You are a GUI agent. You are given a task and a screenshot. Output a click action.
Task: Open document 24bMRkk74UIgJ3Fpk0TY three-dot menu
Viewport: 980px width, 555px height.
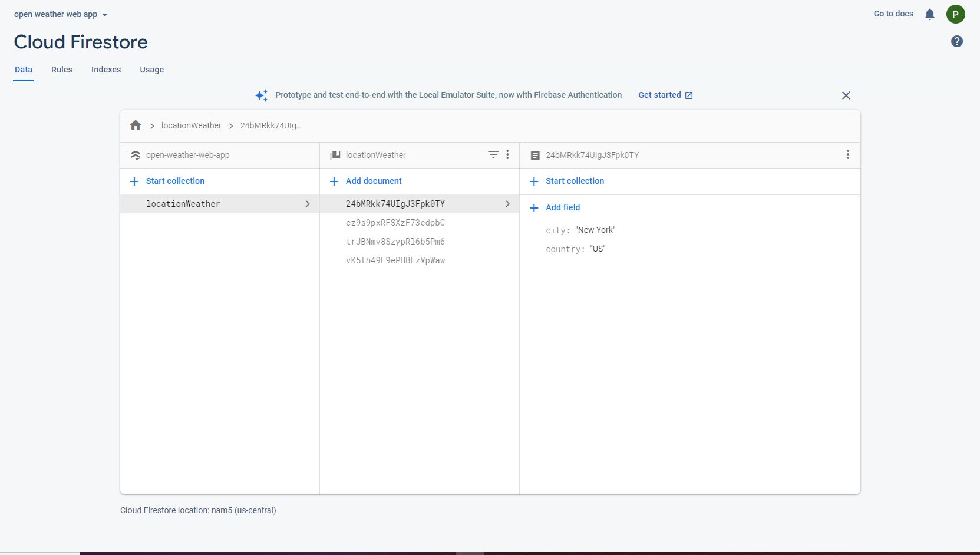(848, 154)
